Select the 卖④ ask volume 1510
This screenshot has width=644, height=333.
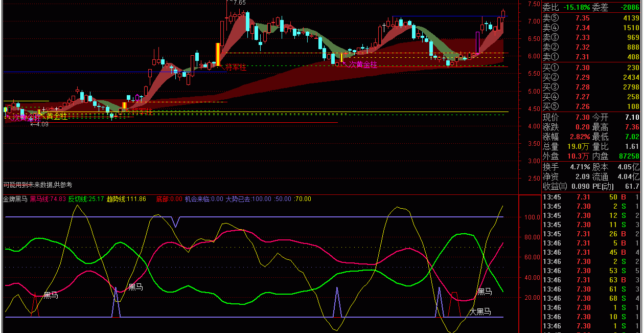(631, 28)
